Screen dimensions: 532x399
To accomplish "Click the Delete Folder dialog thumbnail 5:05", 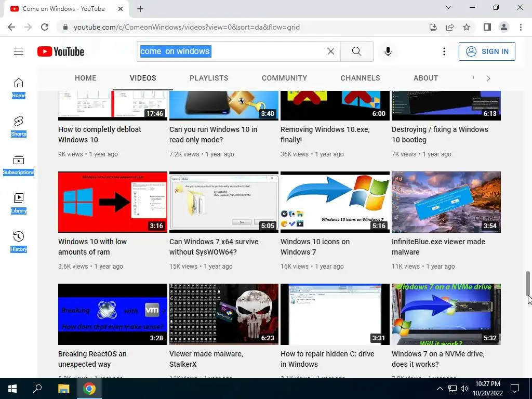I will (x=223, y=202).
